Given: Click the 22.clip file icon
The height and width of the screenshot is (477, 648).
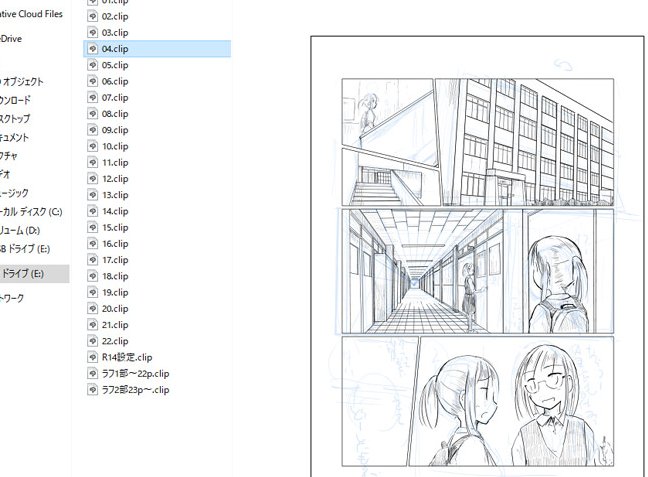Looking at the screenshot, I should pyautogui.click(x=93, y=341).
